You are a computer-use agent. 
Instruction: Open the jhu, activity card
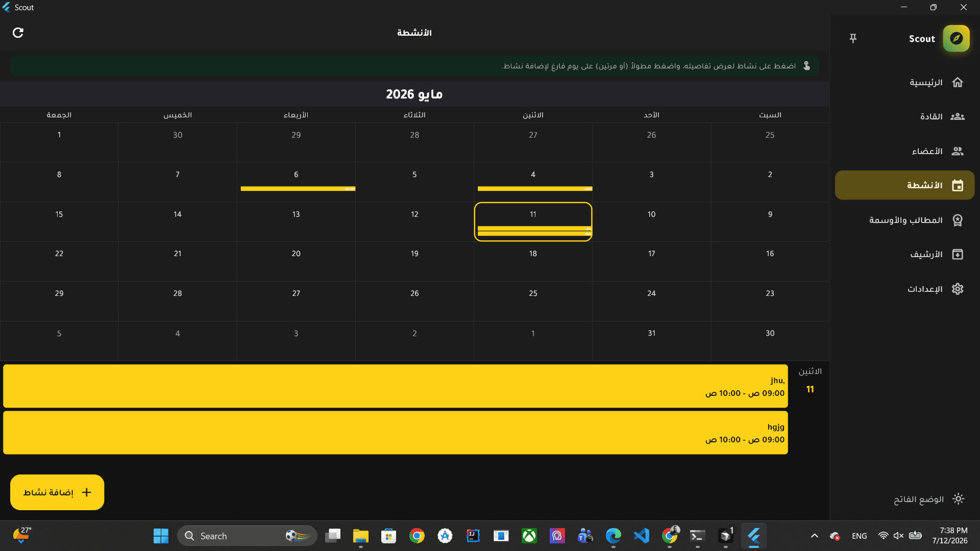(x=396, y=386)
